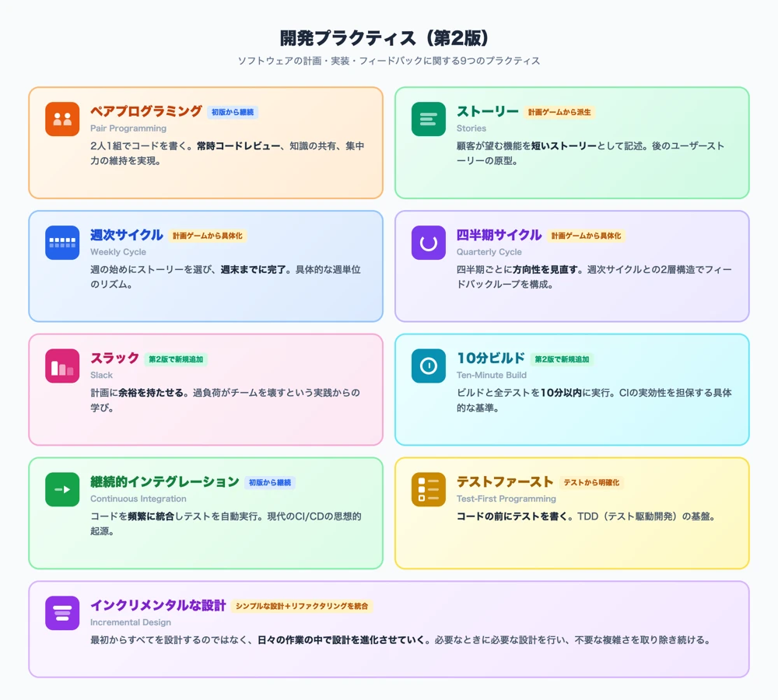The image size is (778, 700).
Task: Click the 第2版で新規追加 badge on 10分ビルド
Action: pos(562,359)
